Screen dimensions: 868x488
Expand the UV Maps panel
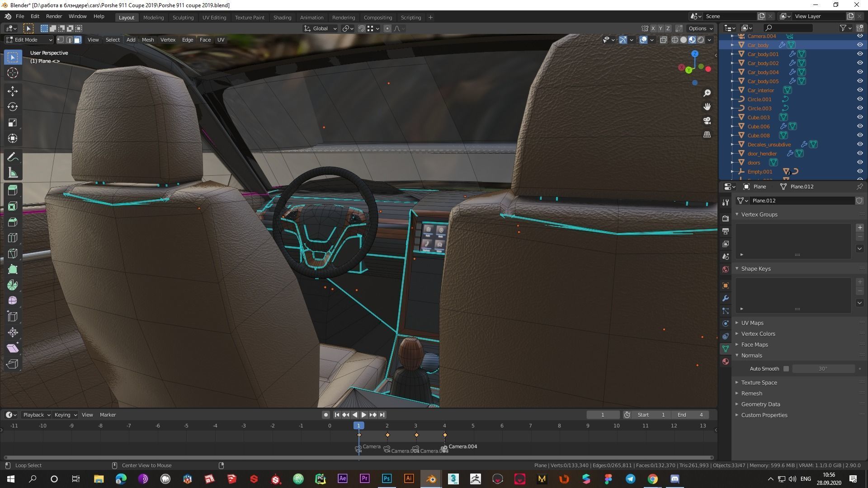[752, 323]
